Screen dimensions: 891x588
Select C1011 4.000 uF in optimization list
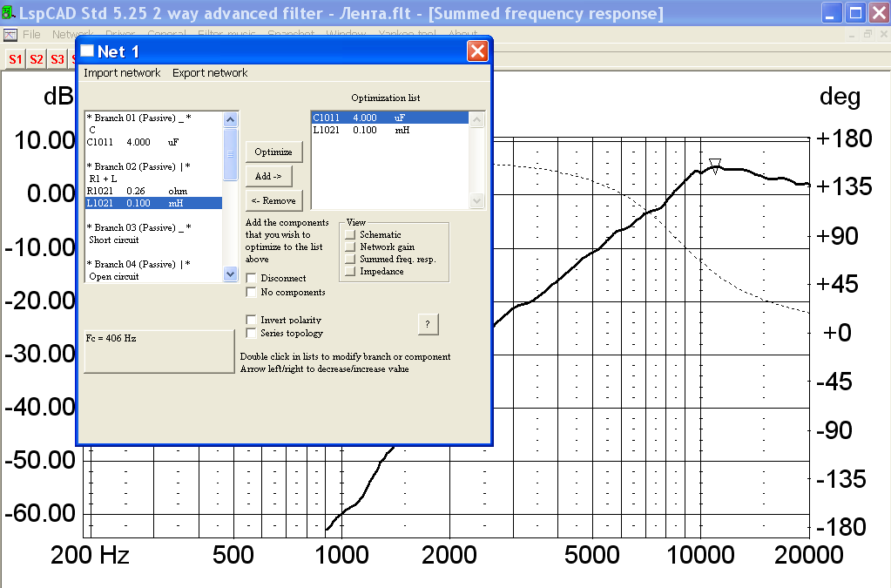pos(390,118)
